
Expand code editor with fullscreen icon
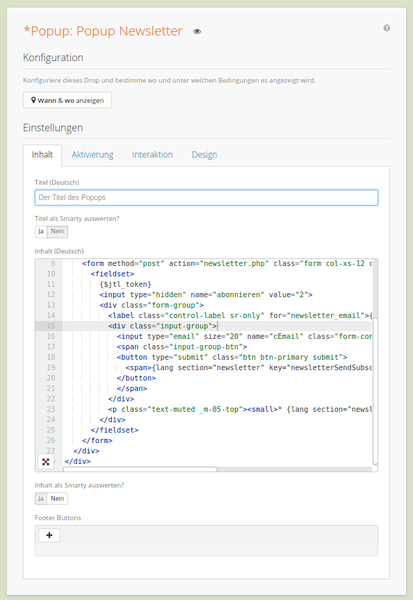(46, 462)
